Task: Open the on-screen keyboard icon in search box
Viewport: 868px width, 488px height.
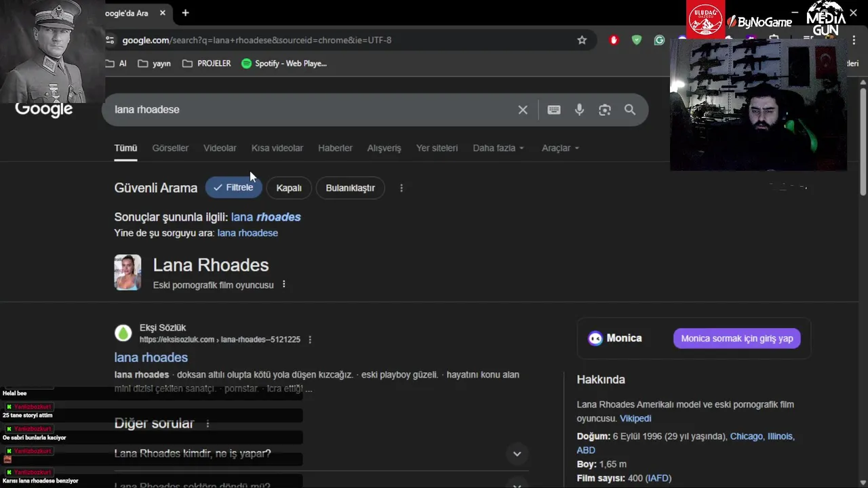Action: (554, 110)
